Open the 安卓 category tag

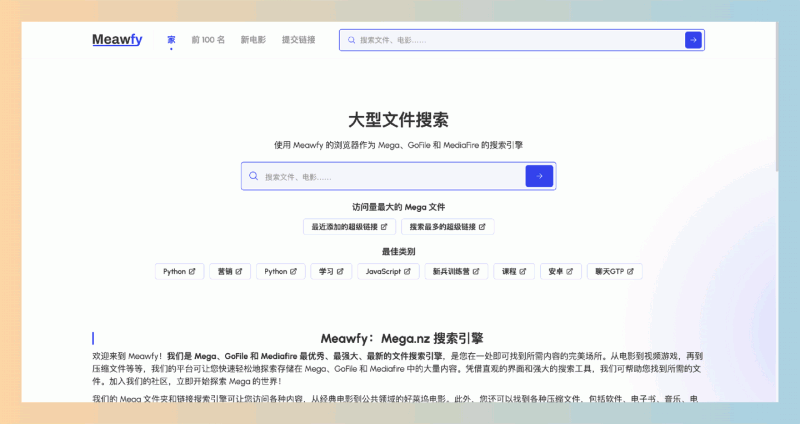click(561, 271)
